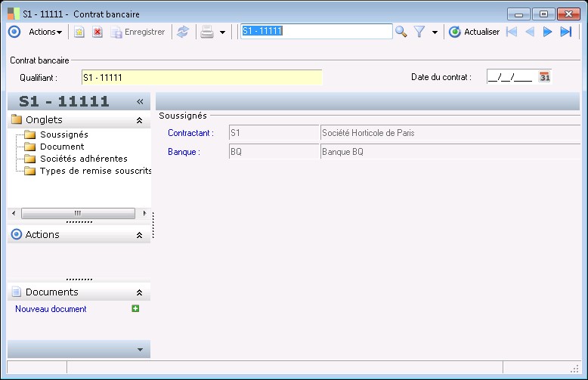This screenshot has width=588, height=380.
Task: Click the refresh arrows icon in toolbar
Action: click(183, 32)
